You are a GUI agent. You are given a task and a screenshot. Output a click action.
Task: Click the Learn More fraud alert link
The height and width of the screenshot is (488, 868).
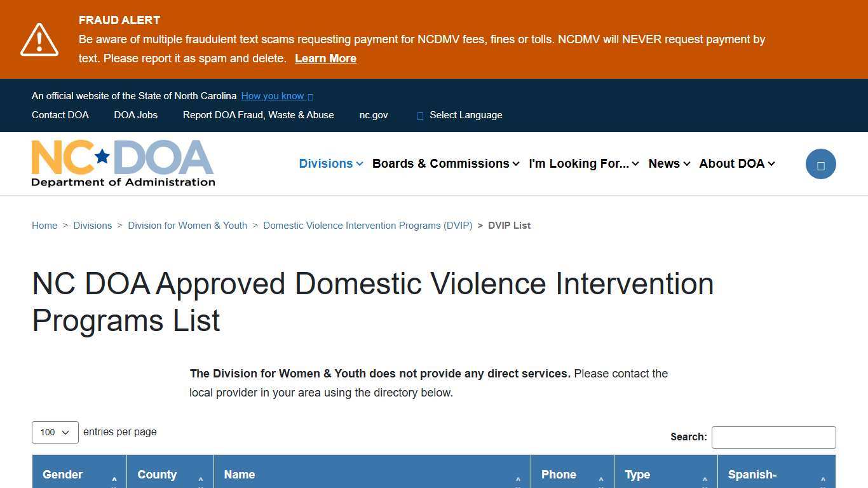325,58
